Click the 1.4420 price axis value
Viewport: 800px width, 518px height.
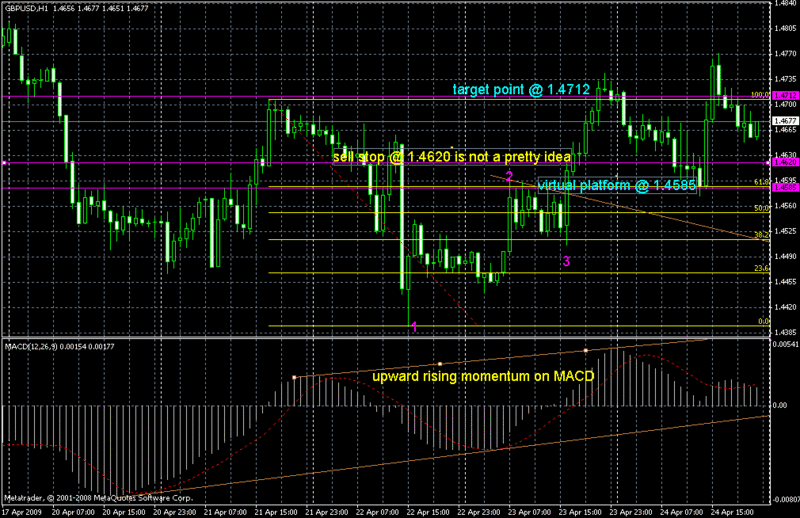pyautogui.click(x=786, y=307)
